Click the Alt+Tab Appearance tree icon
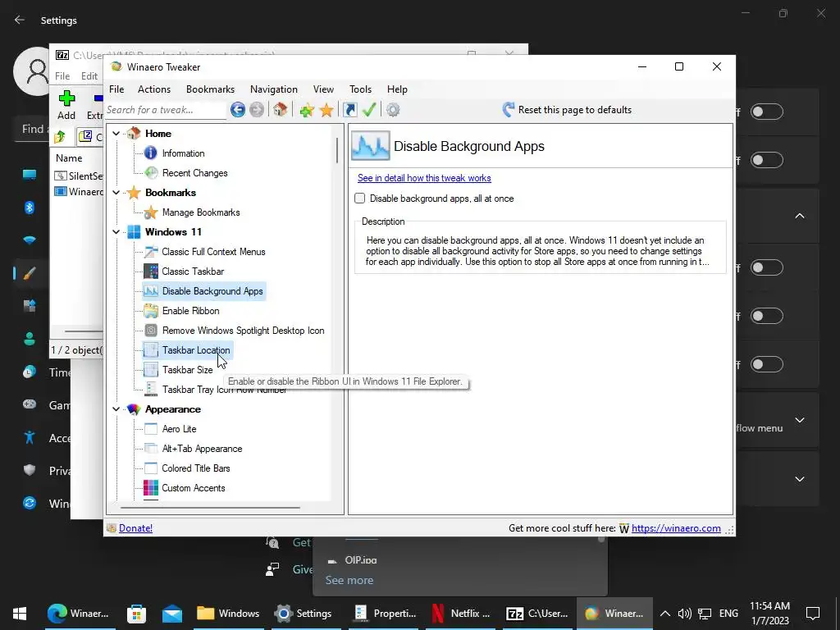The height and width of the screenshot is (630, 840). point(151,449)
